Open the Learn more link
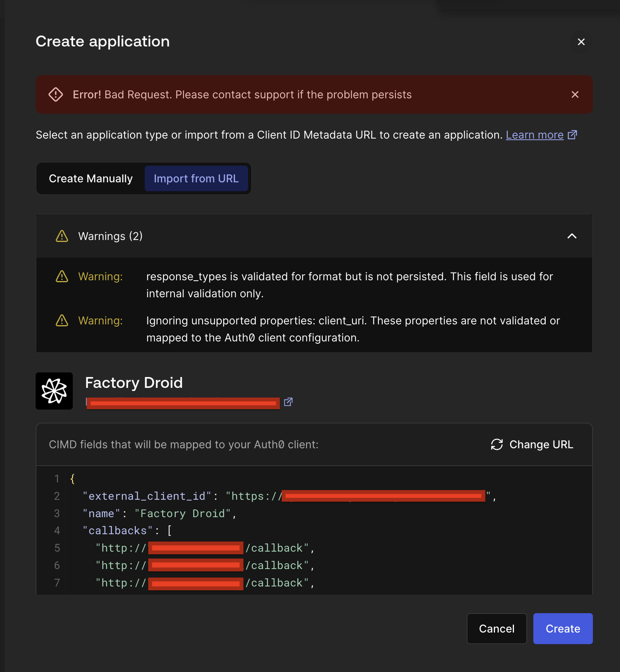 534,135
